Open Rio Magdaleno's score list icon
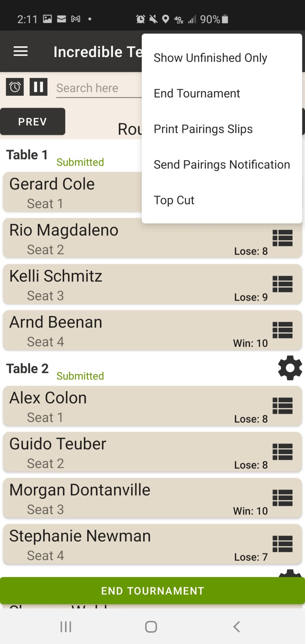This screenshot has height=644, width=305. 282,238
